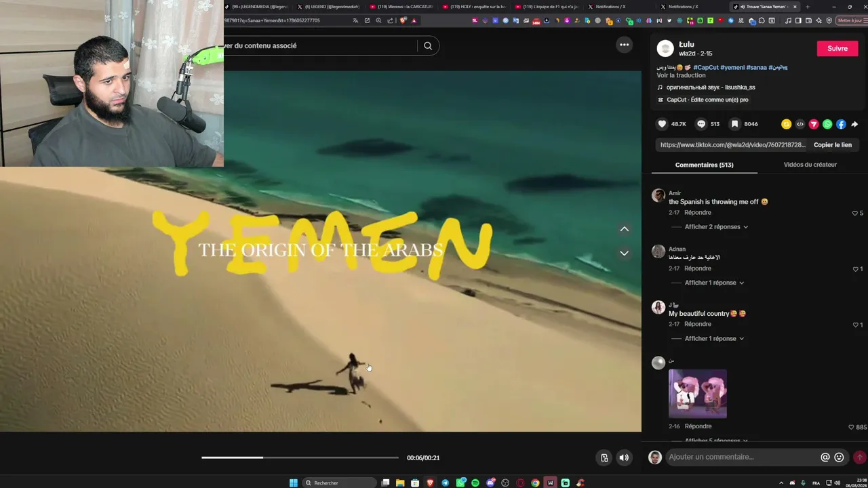Reply to the sticker comment dated 2-16
Image resolution: width=868 pixels, height=488 pixels.
coord(698,426)
